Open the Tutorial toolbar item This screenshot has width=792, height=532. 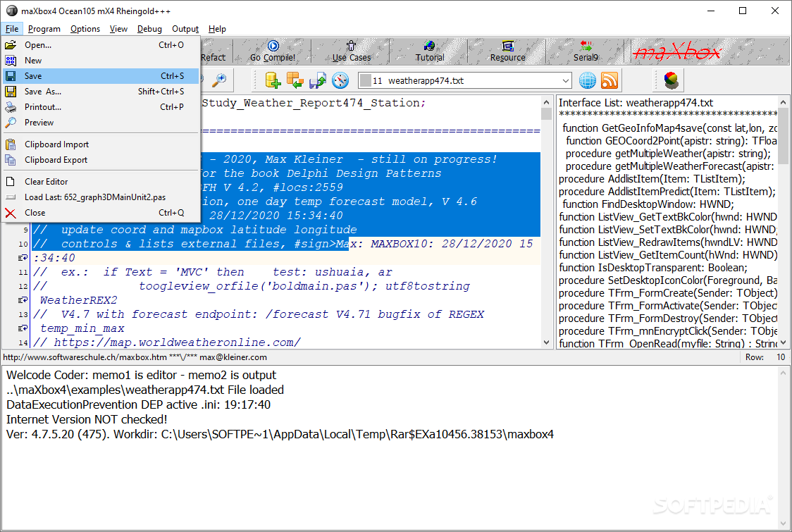[430, 51]
